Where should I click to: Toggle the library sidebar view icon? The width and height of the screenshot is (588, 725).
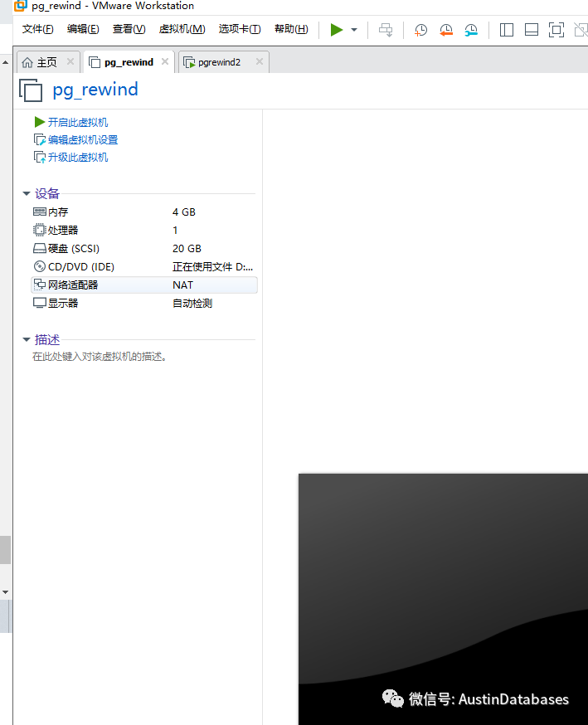coord(507,30)
